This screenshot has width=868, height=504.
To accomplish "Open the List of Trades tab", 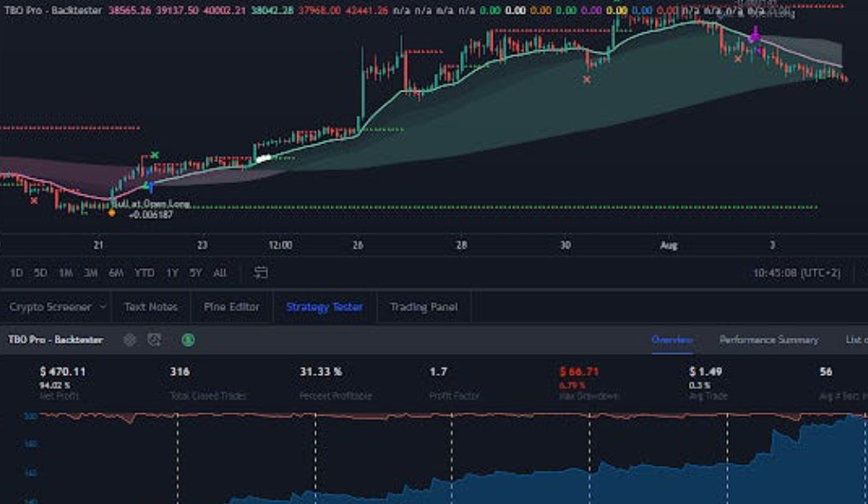I will pyautogui.click(x=858, y=338).
